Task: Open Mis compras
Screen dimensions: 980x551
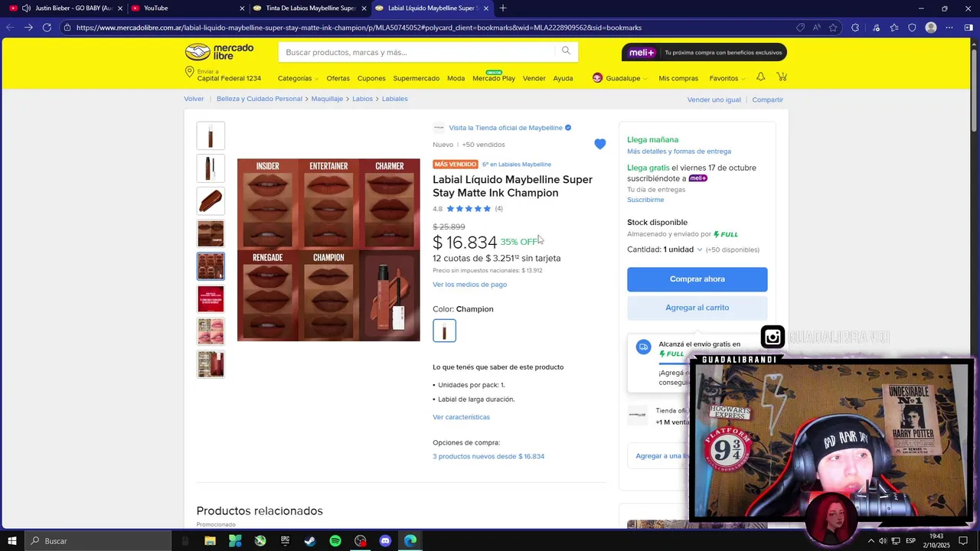Action: coord(678,78)
